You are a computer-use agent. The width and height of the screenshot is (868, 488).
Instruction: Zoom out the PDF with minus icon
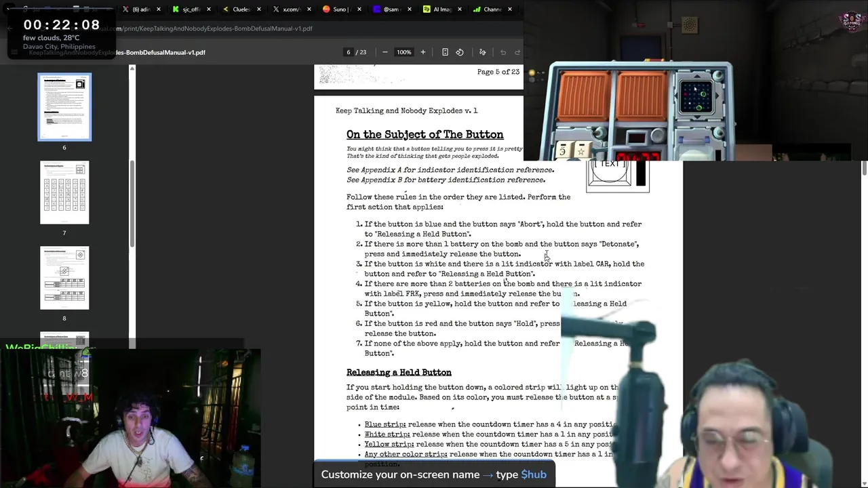click(384, 52)
